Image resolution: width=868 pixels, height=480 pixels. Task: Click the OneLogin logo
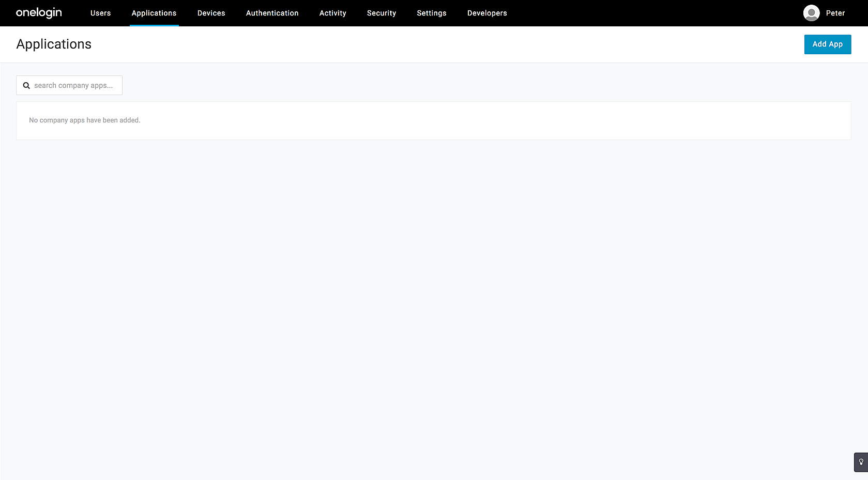39,13
